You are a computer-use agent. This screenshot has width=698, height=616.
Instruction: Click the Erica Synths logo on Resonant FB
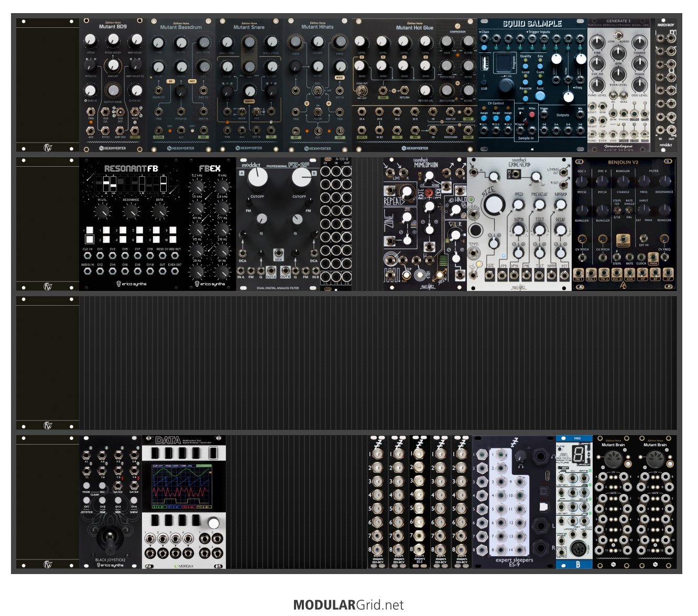click(131, 284)
